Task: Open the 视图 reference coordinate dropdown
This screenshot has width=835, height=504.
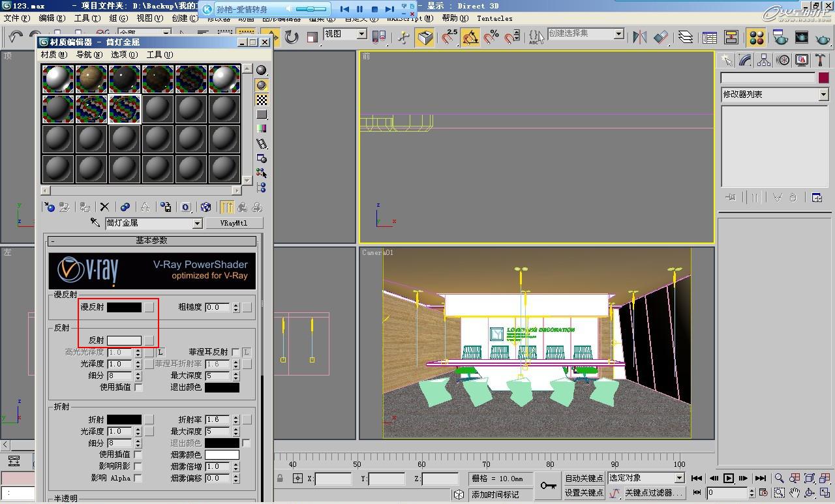Action: click(361, 33)
